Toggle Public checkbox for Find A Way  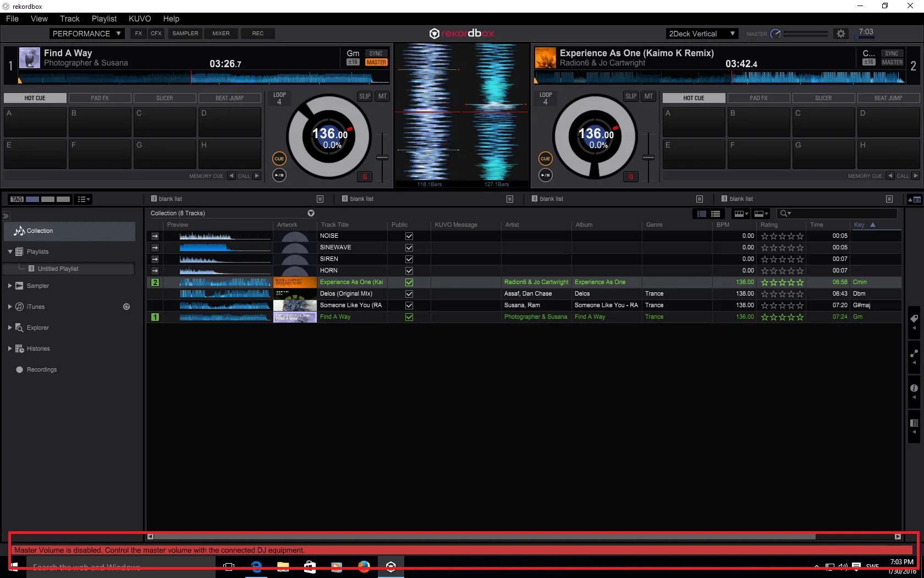pyautogui.click(x=409, y=317)
